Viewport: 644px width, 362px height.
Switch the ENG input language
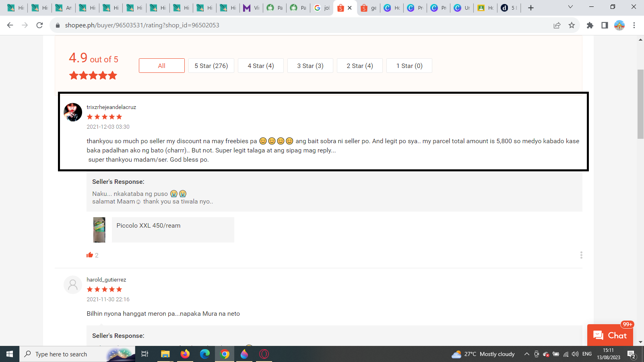pyautogui.click(x=587, y=354)
